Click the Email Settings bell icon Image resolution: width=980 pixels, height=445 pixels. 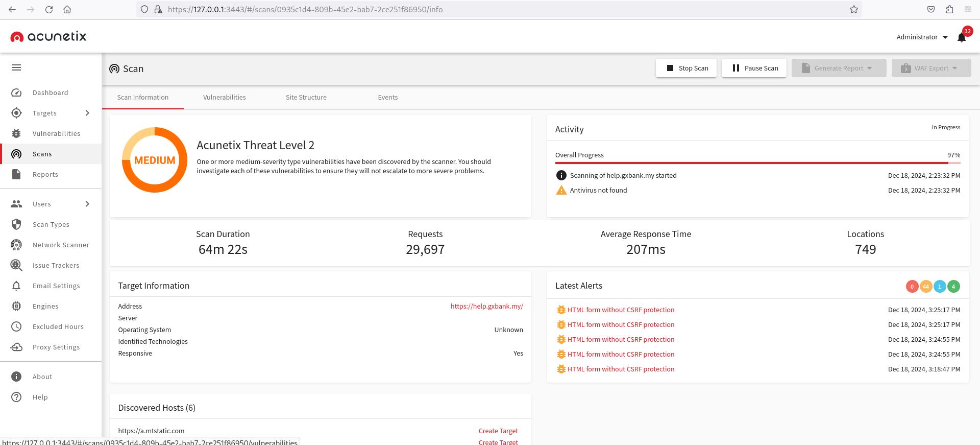(x=16, y=286)
